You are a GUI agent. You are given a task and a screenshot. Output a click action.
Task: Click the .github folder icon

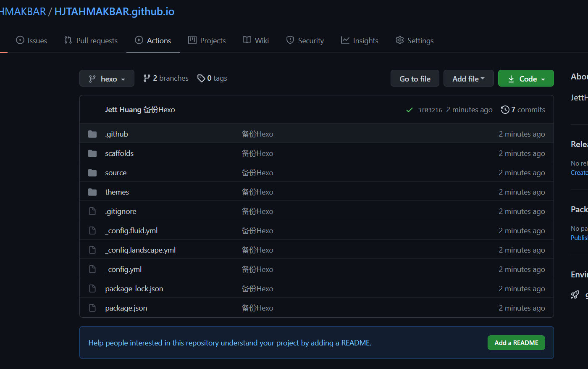[x=92, y=134]
